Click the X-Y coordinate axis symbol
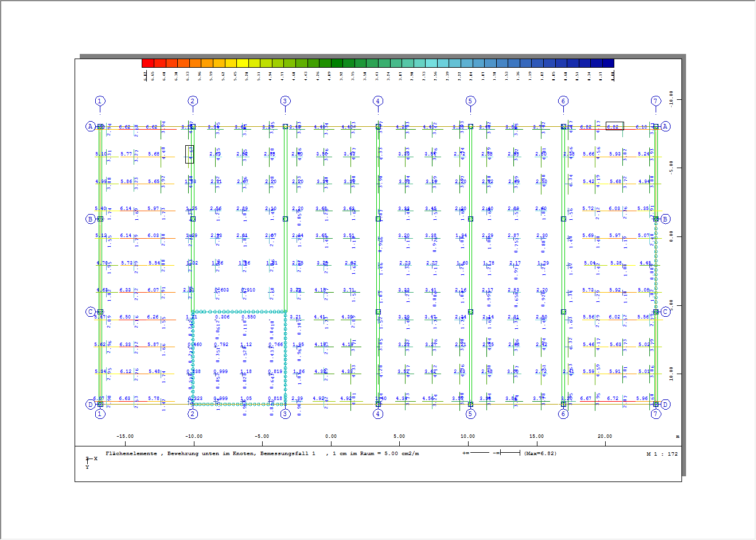The width and height of the screenshot is (756, 540). coord(90,462)
